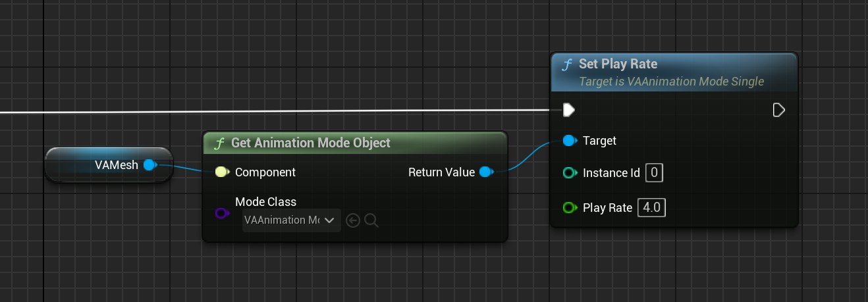
Task: Click the function icon on Set Play Rate
Action: (x=567, y=64)
